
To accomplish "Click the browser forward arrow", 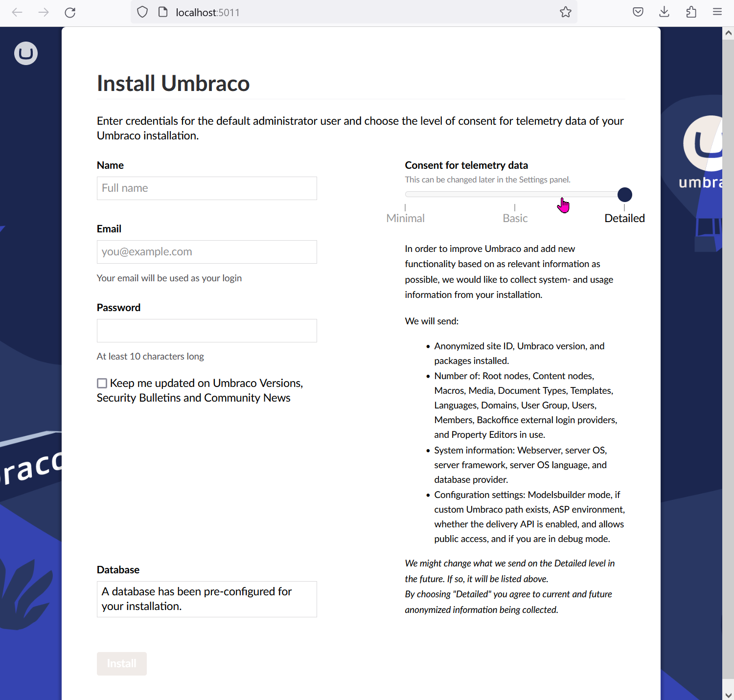I will pos(44,12).
